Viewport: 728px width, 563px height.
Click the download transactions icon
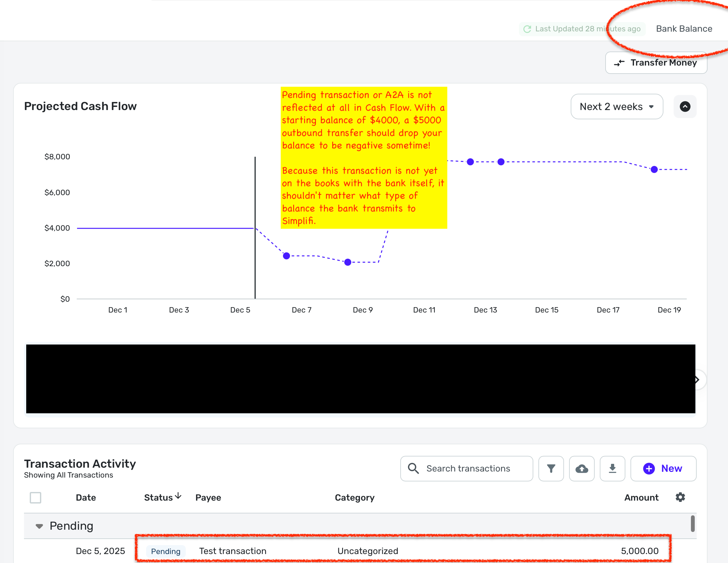612,469
